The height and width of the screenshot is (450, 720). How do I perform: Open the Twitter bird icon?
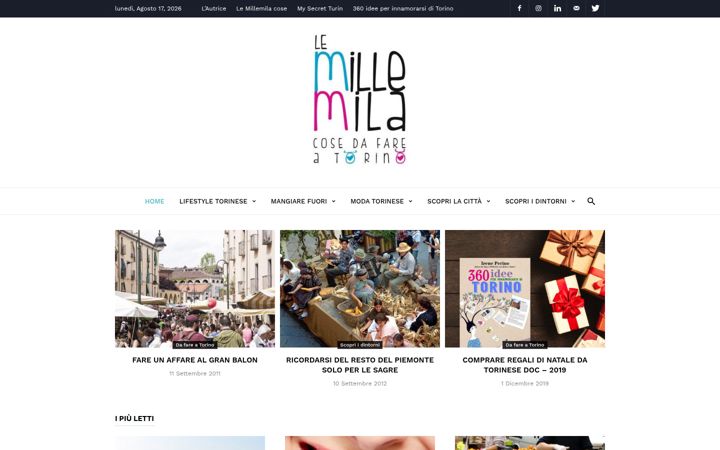coord(595,8)
